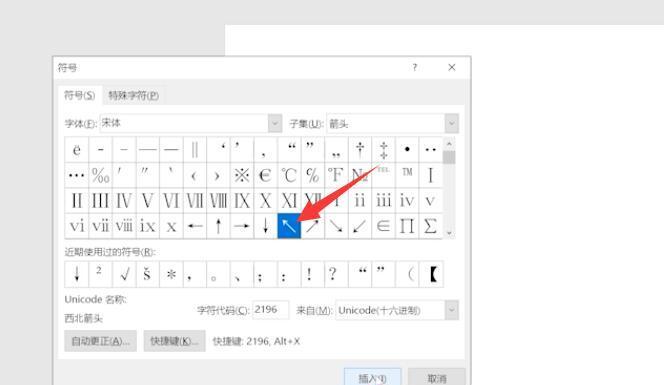Viewport: 664px width, 385px height.
Task: Switch to the 符号(S) tab
Action: pyautogui.click(x=79, y=95)
